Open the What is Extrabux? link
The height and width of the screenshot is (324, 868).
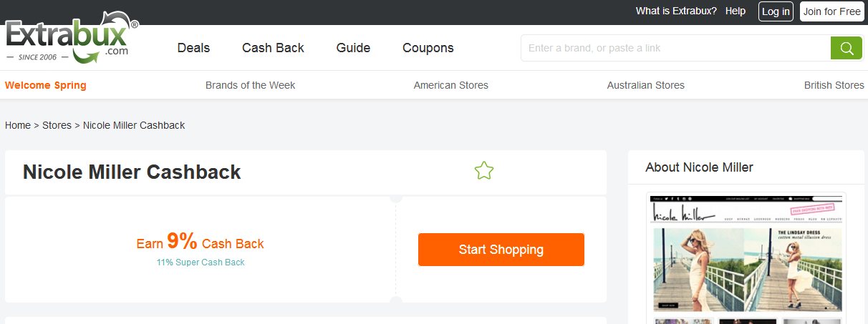(676, 11)
